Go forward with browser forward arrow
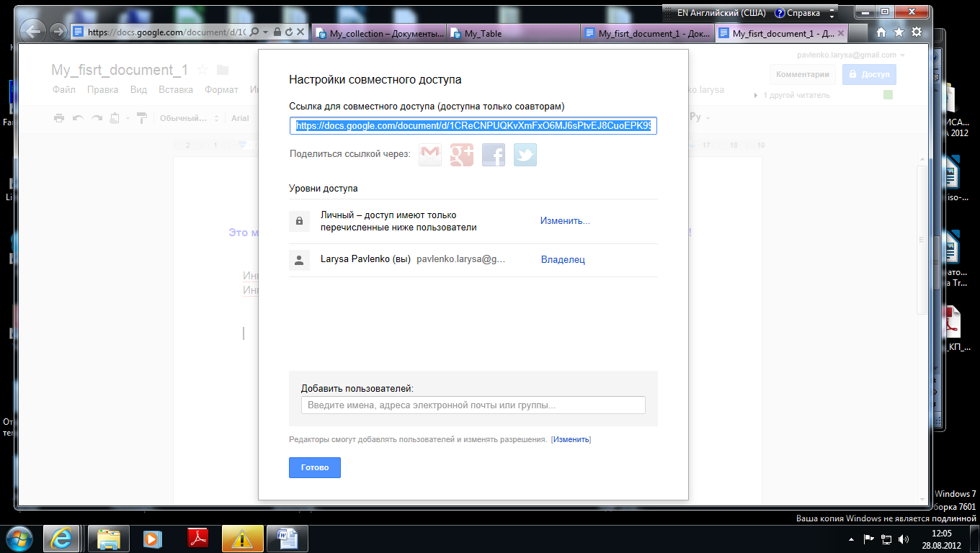This screenshot has height=553, width=980. click(58, 31)
